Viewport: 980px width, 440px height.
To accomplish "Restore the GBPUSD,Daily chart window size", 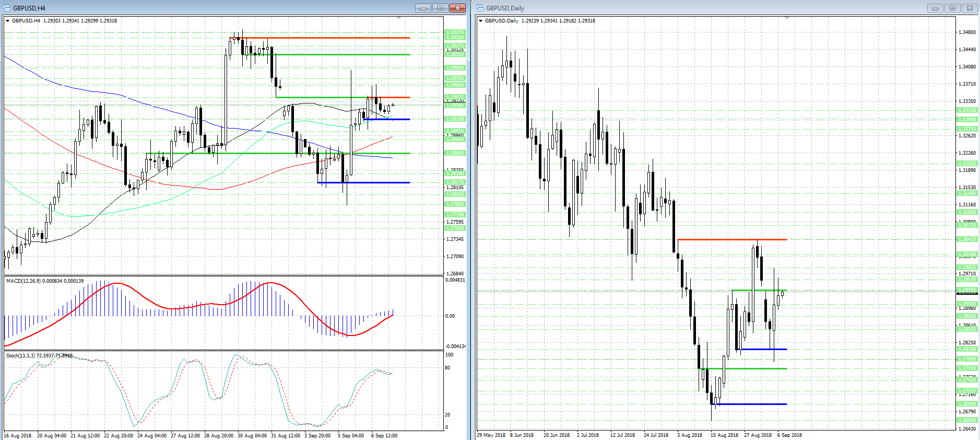I will 952,8.
